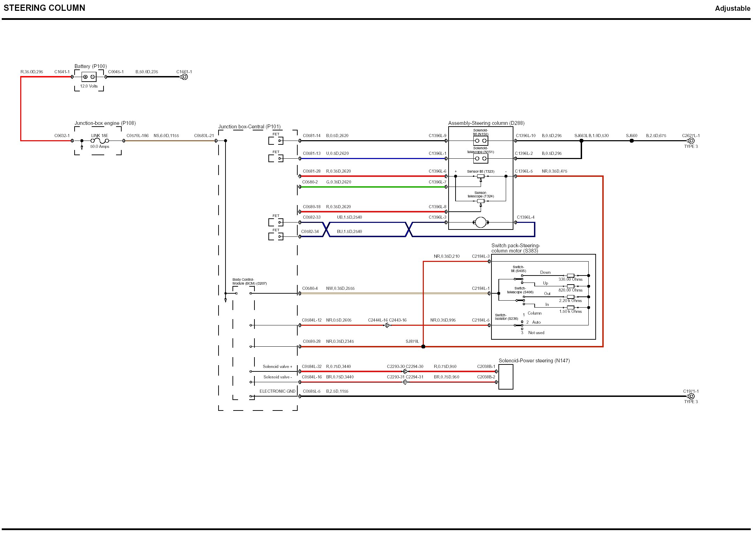Viewport: 756px width, 535px height.
Task: Click the Sensor-tilt (T323) potentiometer symbol
Action: [480, 176]
